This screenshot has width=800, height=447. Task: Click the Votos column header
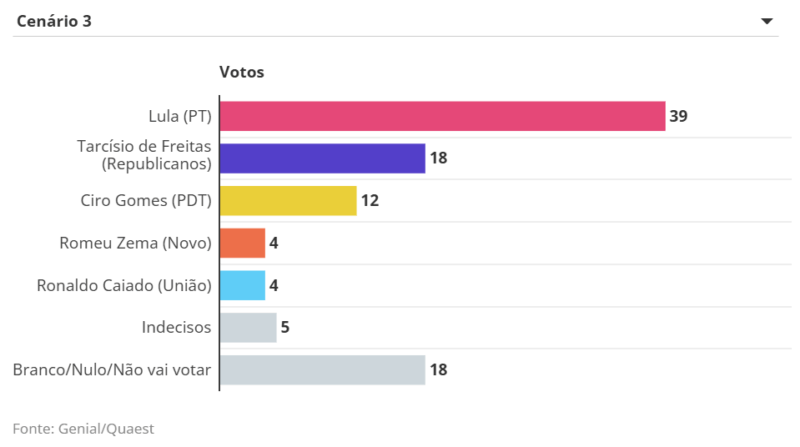[241, 72]
